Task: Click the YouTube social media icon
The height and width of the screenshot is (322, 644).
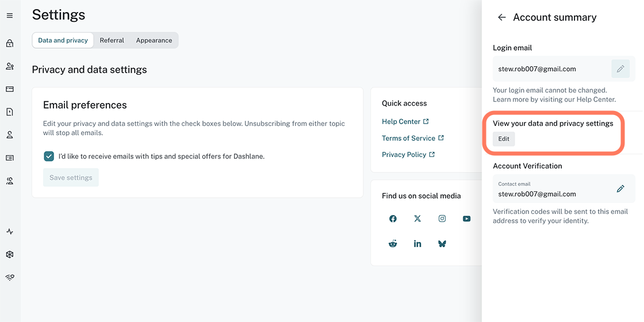Action: (467, 218)
